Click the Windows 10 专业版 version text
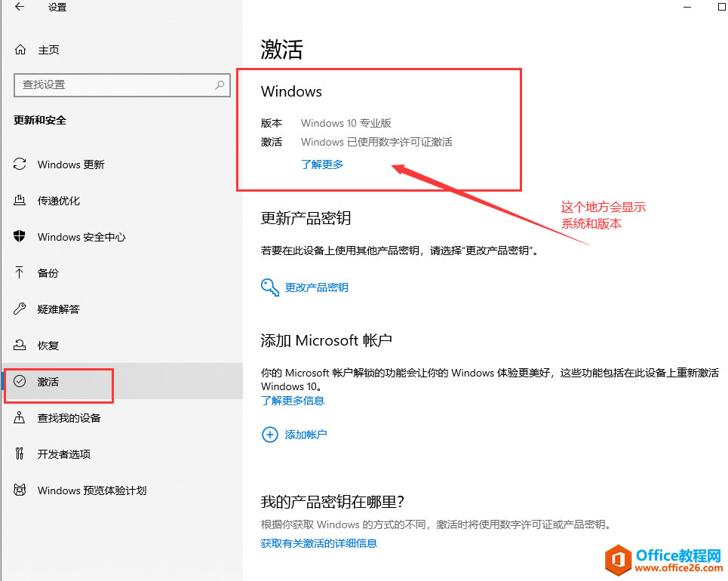 (x=346, y=123)
